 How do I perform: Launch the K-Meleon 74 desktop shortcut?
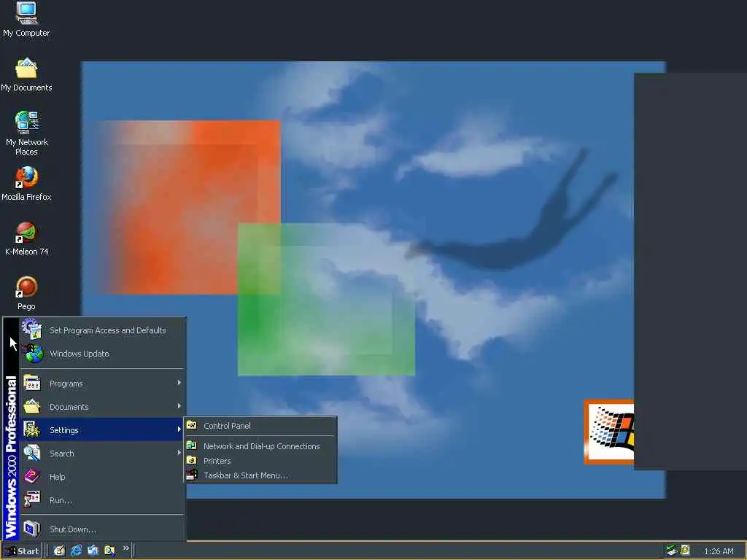tap(26, 238)
